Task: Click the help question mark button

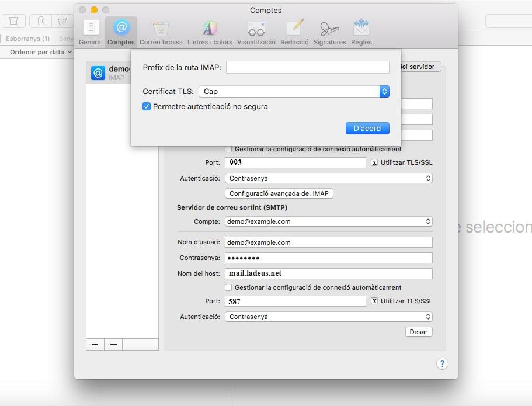Action: pyautogui.click(x=442, y=363)
